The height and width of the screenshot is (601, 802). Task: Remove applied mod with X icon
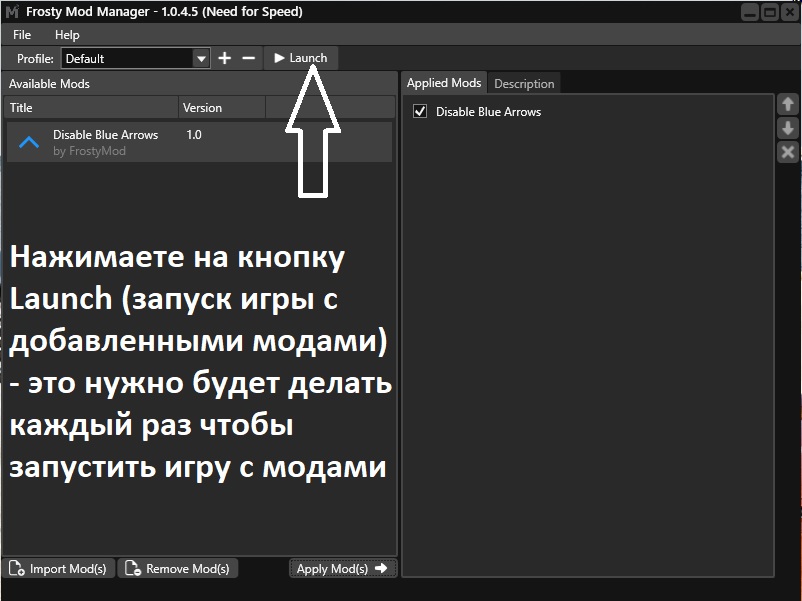[788, 152]
